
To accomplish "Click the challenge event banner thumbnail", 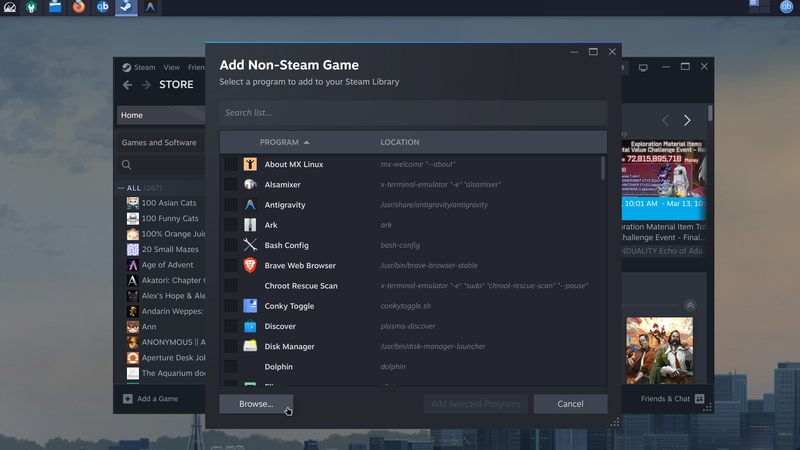I will click(664, 180).
